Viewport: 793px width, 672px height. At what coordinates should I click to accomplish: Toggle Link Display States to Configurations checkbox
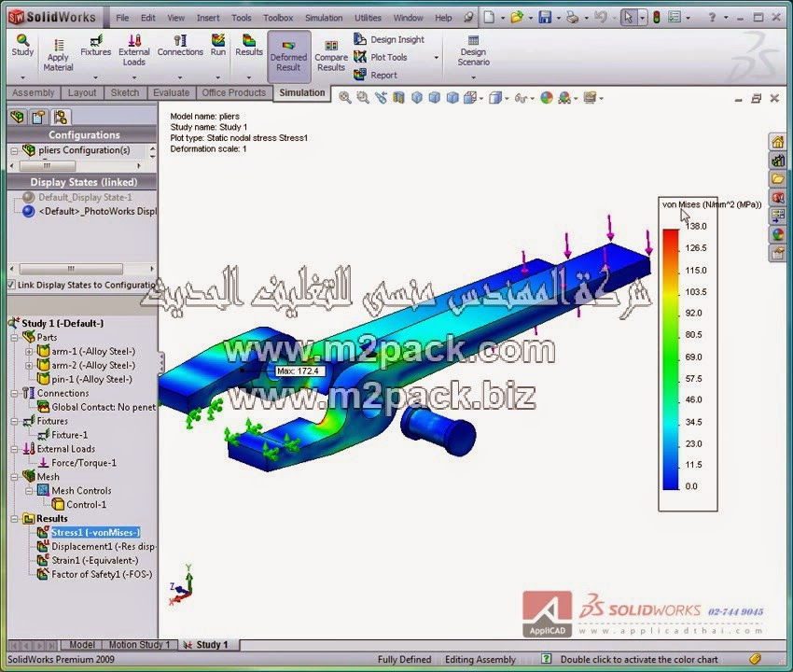(x=11, y=285)
